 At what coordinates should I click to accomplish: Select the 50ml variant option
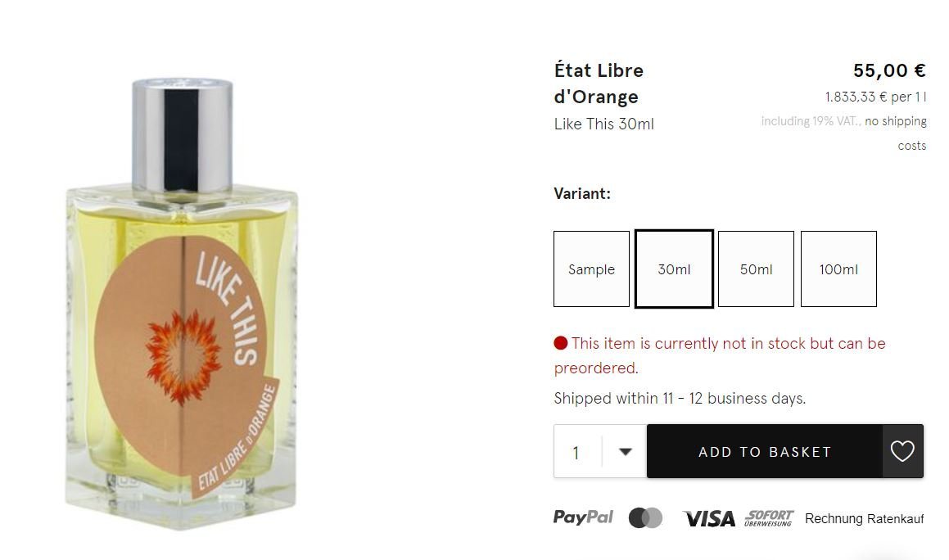coord(756,269)
